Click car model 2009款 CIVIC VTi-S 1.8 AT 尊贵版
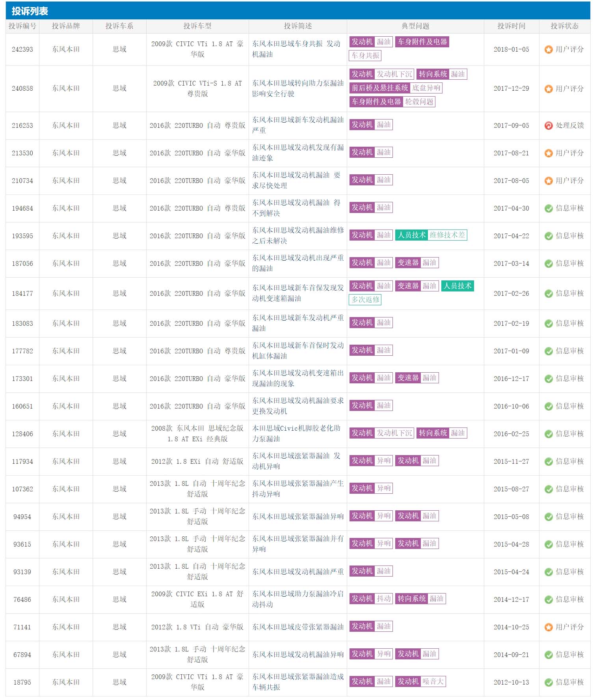This screenshot has height=700, width=595. pyautogui.click(x=197, y=89)
